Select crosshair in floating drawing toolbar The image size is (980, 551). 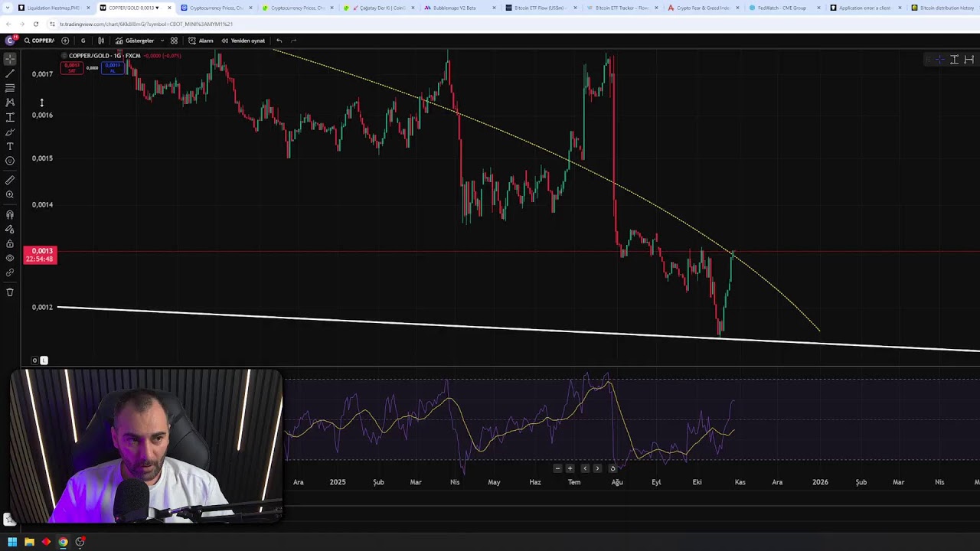pyautogui.click(x=939, y=60)
